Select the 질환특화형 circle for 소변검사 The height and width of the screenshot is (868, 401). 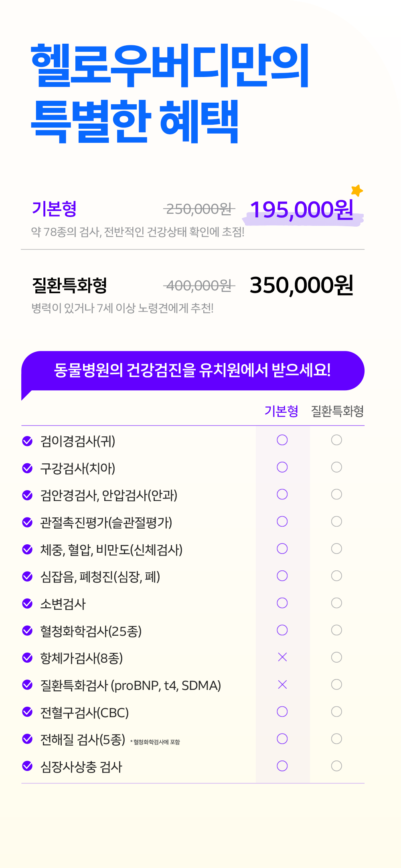tap(336, 603)
